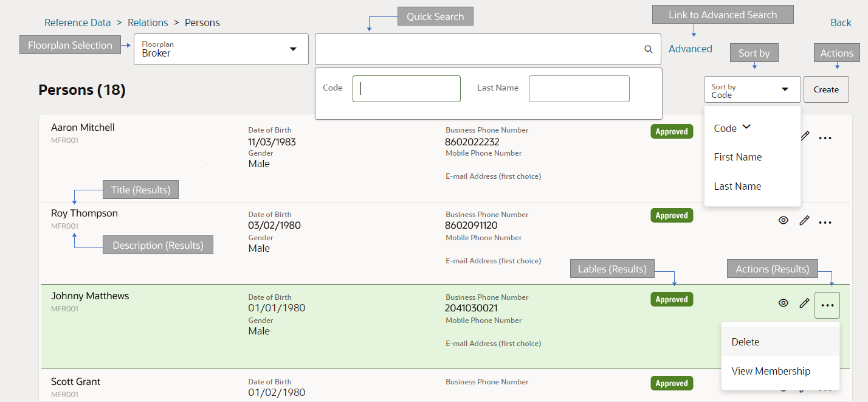Open Johnny Matthews ellipsis actions menu
The image size is (868, 402).
(x=827, y=304)
